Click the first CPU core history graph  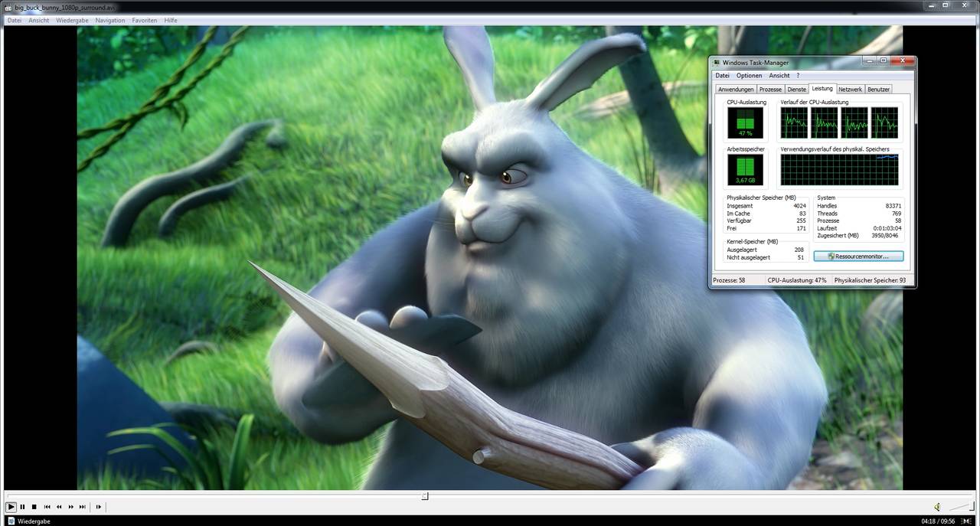click(x=794, y=123)
